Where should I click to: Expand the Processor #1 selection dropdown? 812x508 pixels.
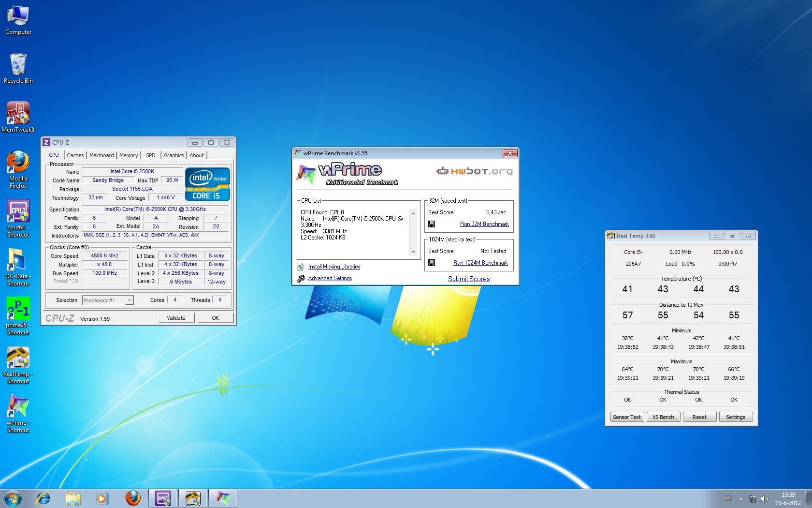tap(129, 300)
